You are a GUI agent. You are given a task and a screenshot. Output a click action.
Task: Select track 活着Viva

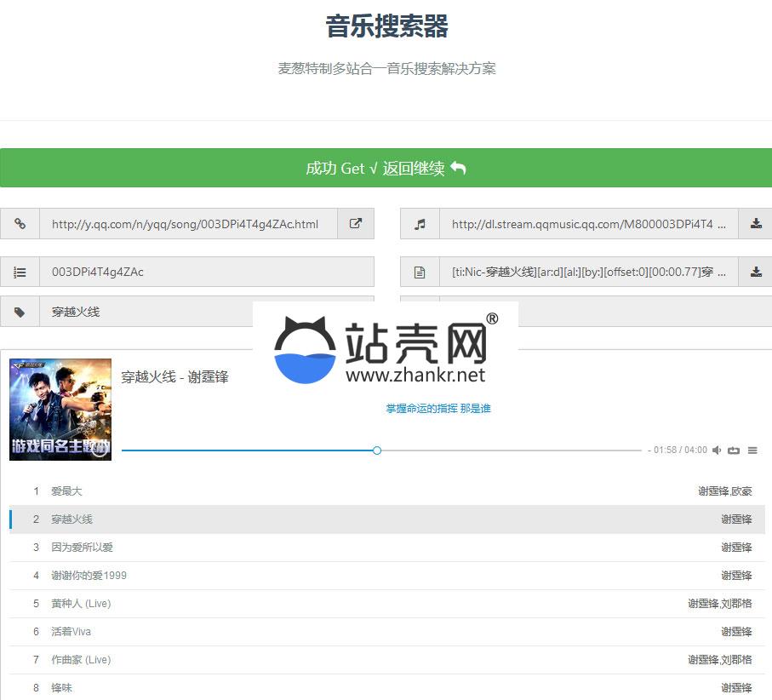click(71, 632)
